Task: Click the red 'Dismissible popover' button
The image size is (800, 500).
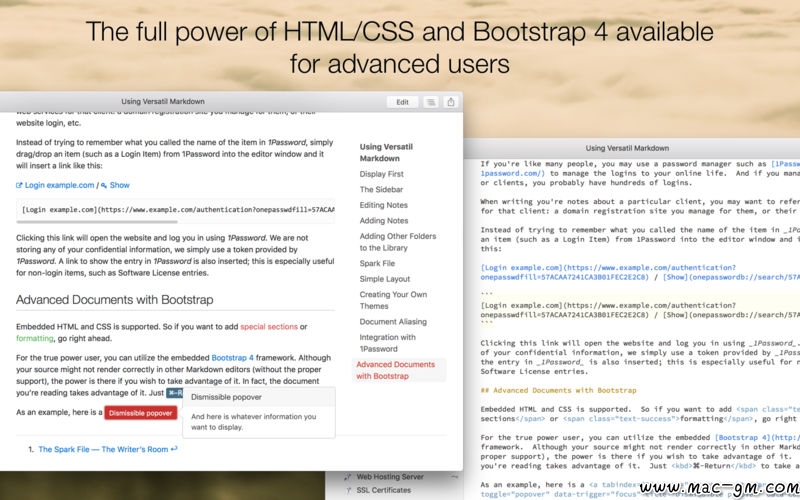Action: pyautogui.click(x=141, y=413)
